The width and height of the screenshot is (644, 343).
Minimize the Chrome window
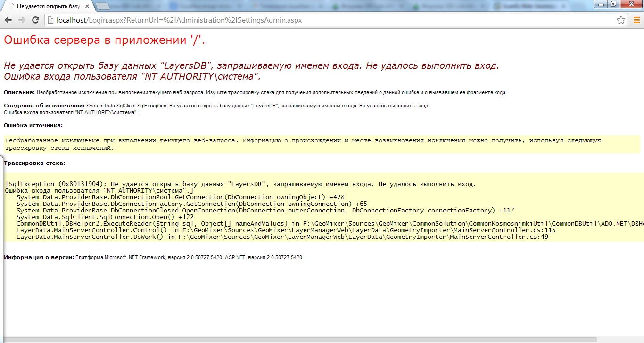click(602, 4)
